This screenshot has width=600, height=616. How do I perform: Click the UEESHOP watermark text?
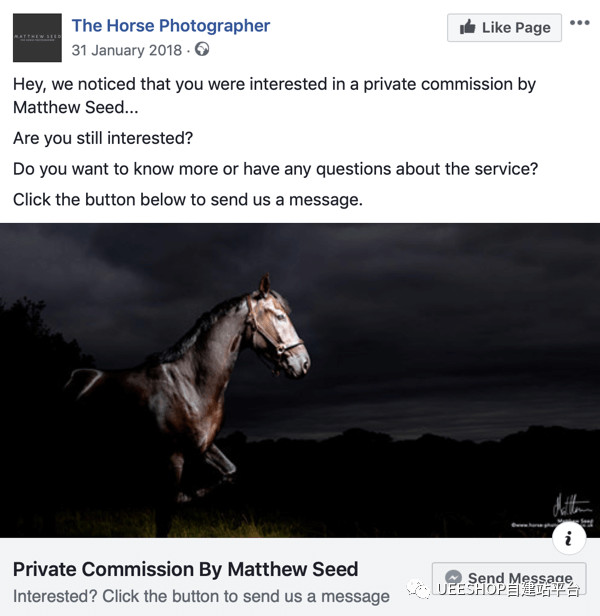pos(507,590)
